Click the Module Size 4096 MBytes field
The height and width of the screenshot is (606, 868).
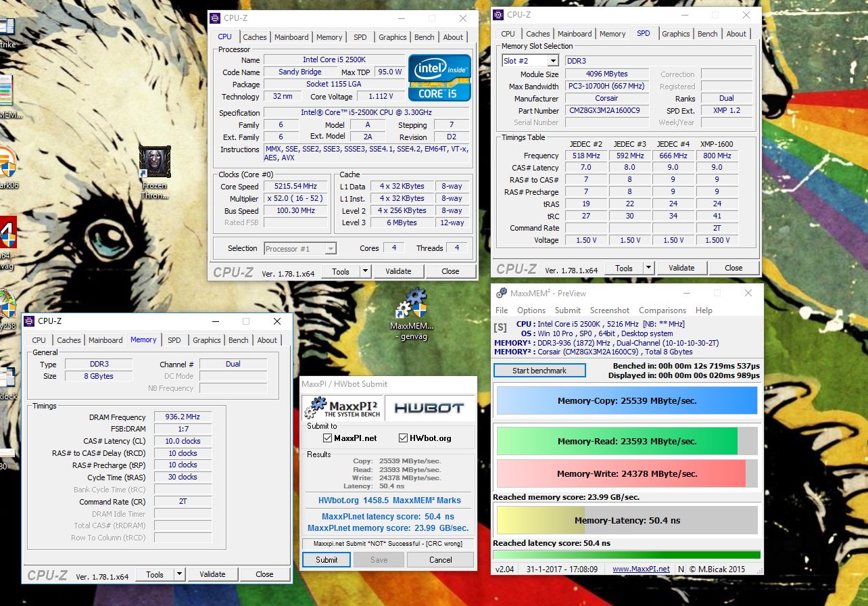pyautogui.click(x=606, y=74)
